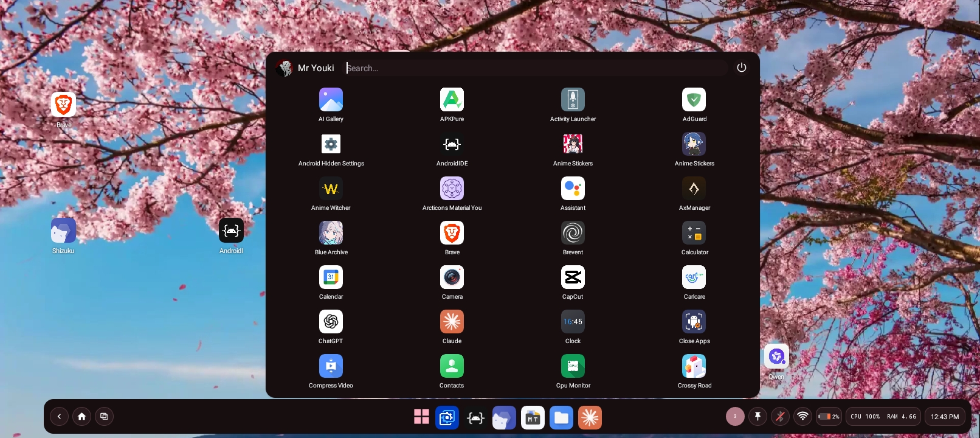
Task: Click Mr Youki profile avatar
Action: tap(285, 68)
